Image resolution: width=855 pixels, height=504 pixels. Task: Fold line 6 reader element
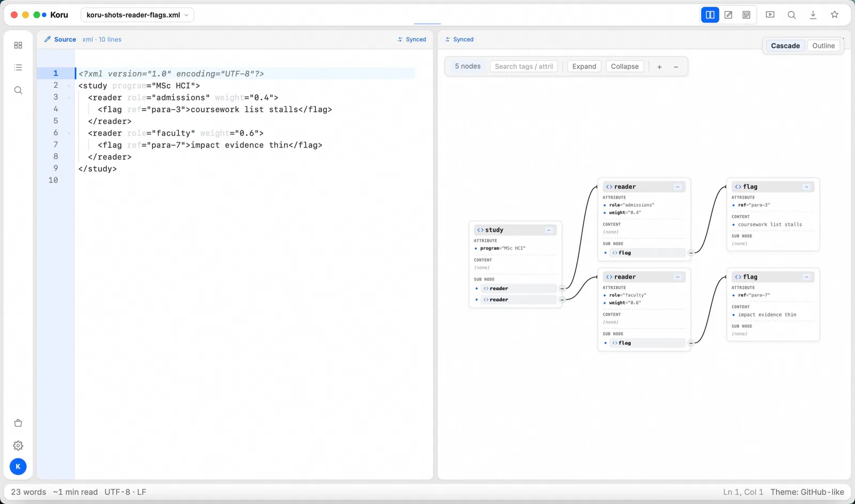coord(69,133)
